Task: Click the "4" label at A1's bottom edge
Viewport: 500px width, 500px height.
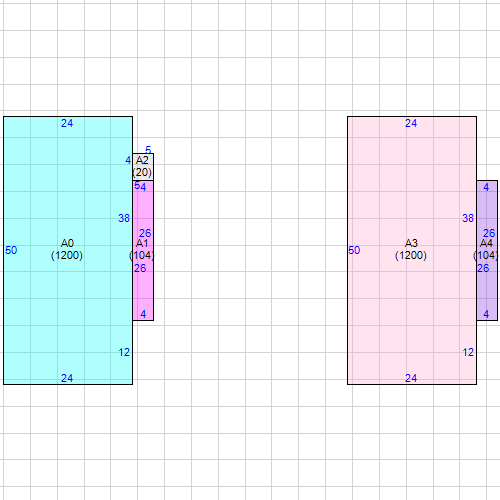Action: pyautogui.click(x=143, y=314)
